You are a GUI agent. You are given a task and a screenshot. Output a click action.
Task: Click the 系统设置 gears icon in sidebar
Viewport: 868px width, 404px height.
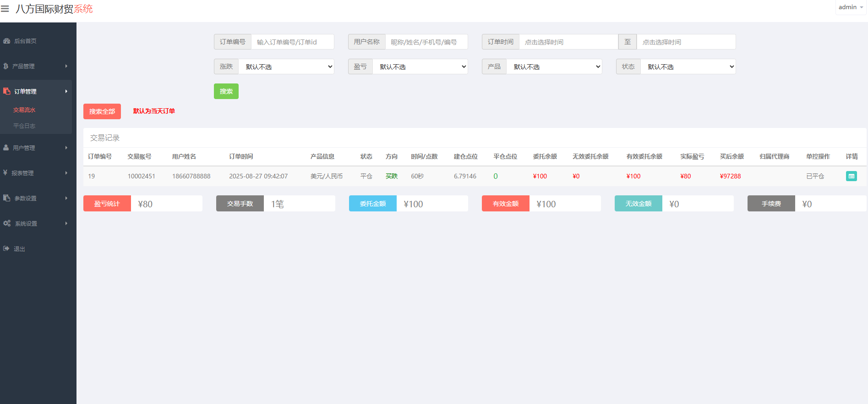pos(7,223)
